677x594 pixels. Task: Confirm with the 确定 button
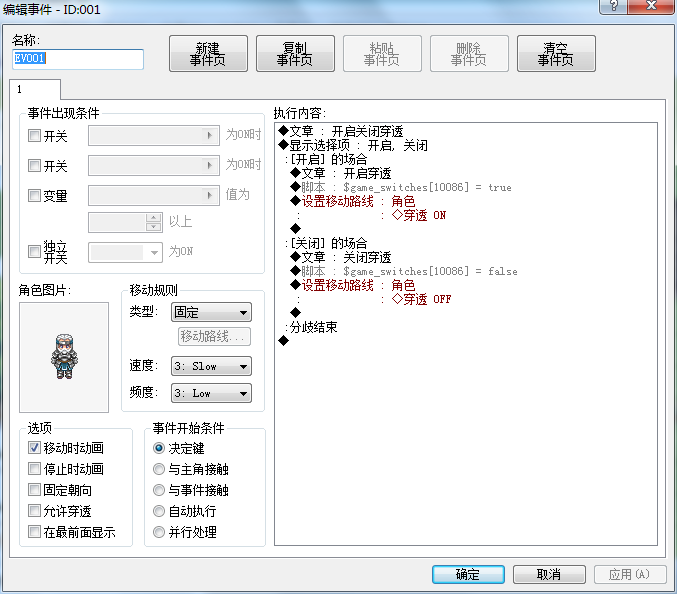point(468,574)
